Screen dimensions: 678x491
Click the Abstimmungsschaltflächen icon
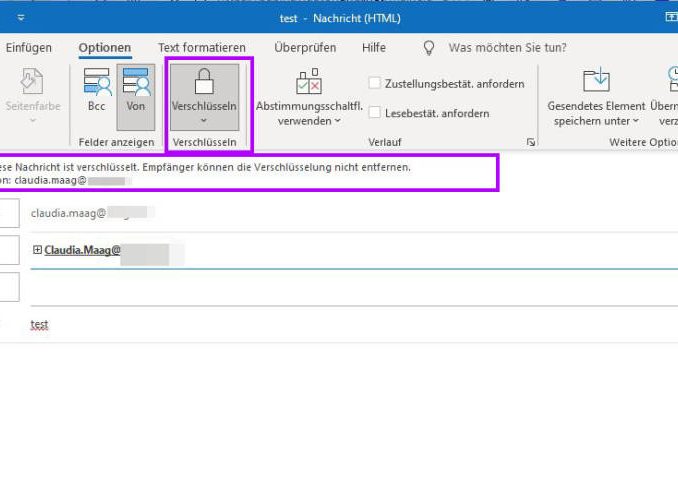pyautogui.click(x=308, y=82)
